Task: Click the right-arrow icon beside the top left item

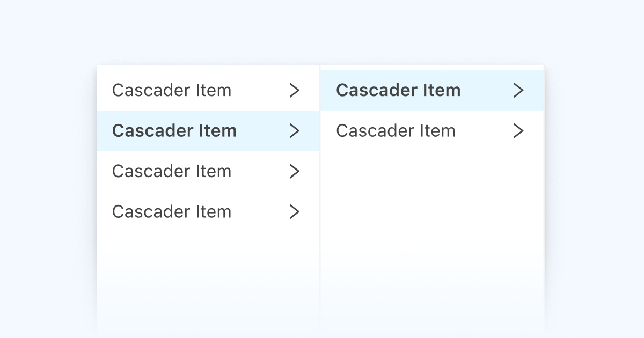Action: pyautogui.click(x=295, y=90)
